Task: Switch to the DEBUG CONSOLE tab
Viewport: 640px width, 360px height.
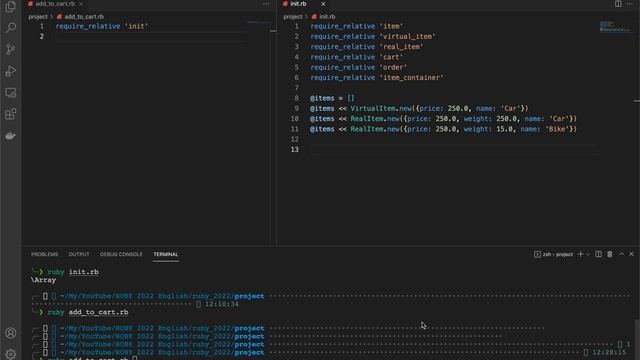Action: 121,254
